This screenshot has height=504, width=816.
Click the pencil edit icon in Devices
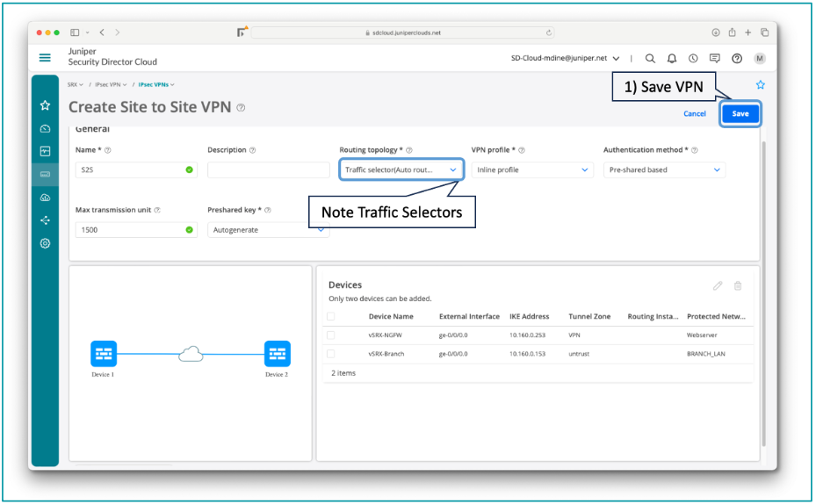tap(718, 286)
